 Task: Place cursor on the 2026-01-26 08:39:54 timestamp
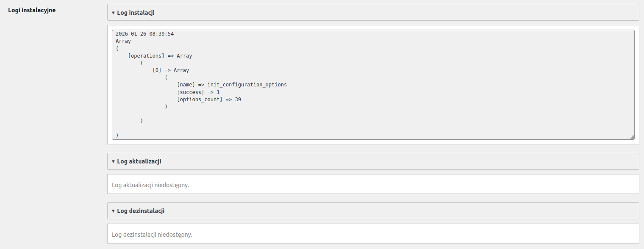144,34
